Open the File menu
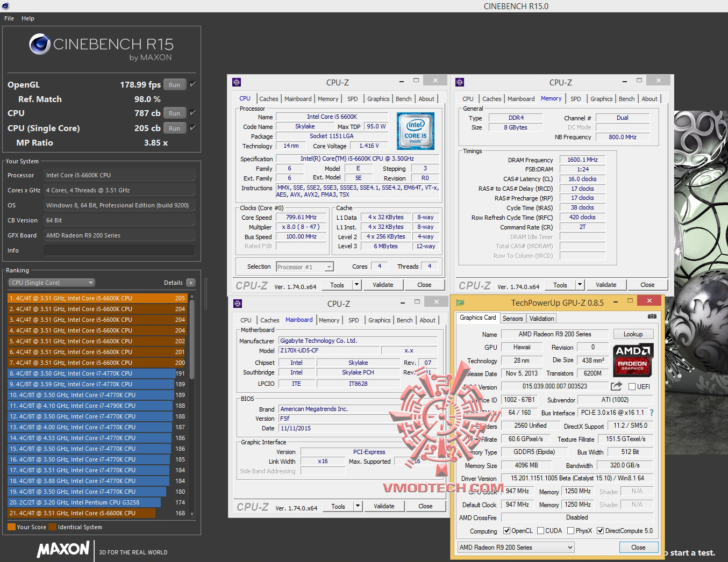The width and height of the screenshot is (728, 562). [9, 18]
